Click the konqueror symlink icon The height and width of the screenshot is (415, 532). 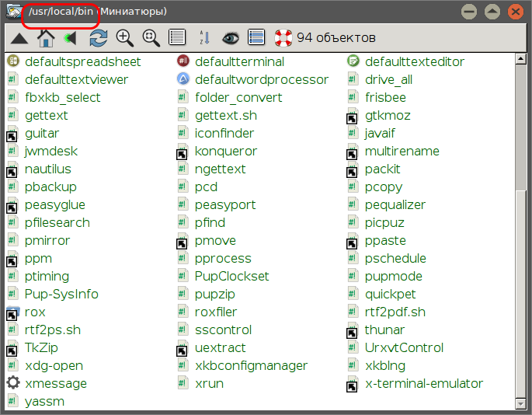tap(183, 152)
